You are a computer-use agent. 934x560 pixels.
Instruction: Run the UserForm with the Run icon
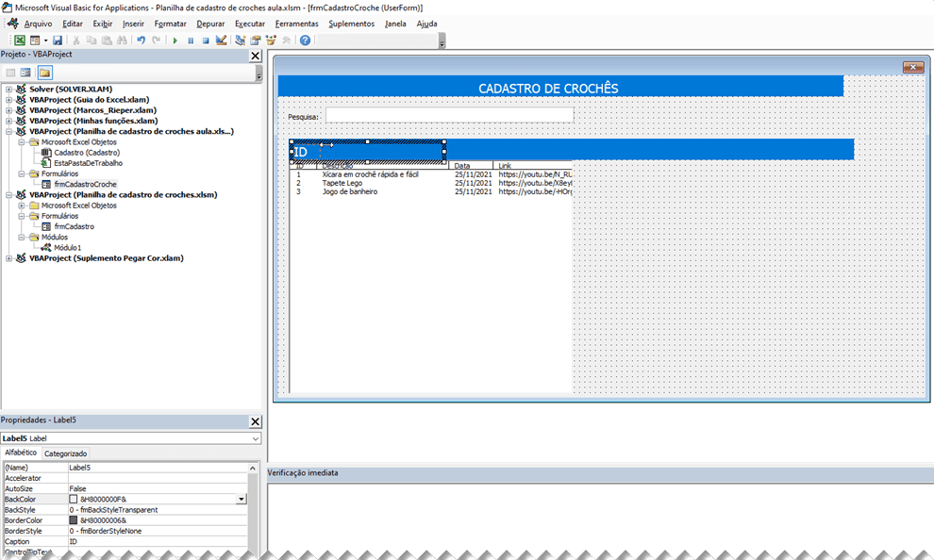(175, 40)
